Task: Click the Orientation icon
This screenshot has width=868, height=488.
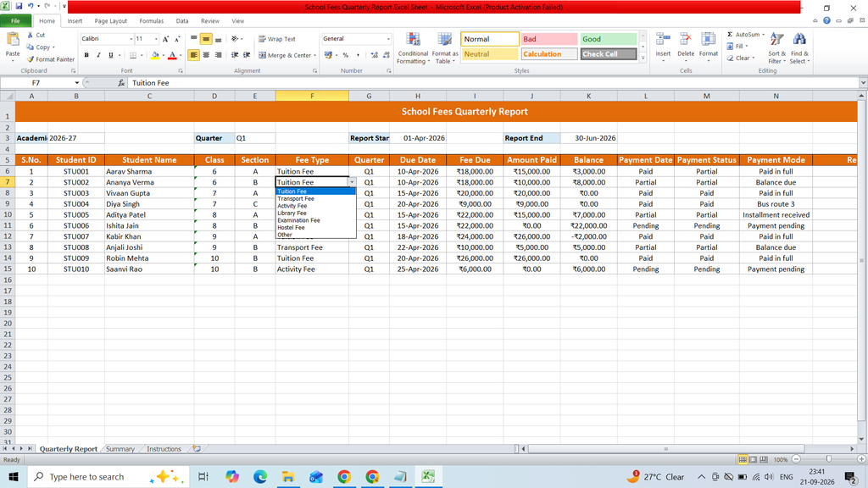Action: point(235,39)
